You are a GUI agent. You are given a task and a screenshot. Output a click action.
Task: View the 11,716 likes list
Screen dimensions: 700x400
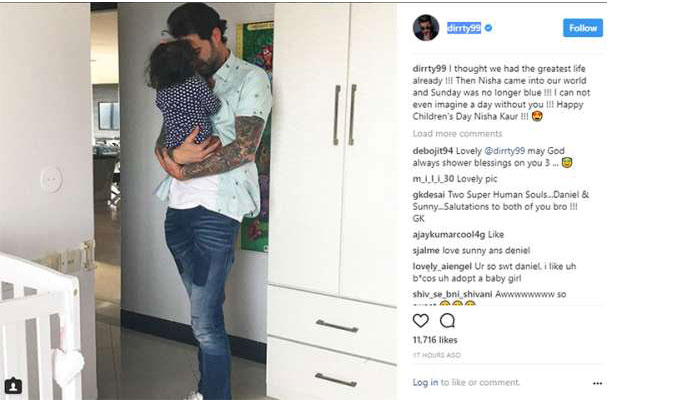tap(435, 340)
